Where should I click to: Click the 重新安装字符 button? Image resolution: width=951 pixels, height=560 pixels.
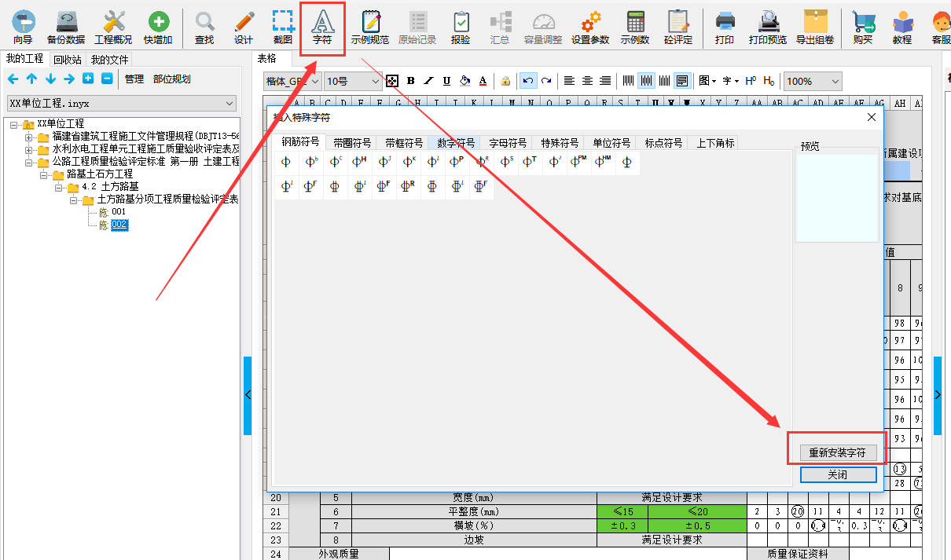837,453
